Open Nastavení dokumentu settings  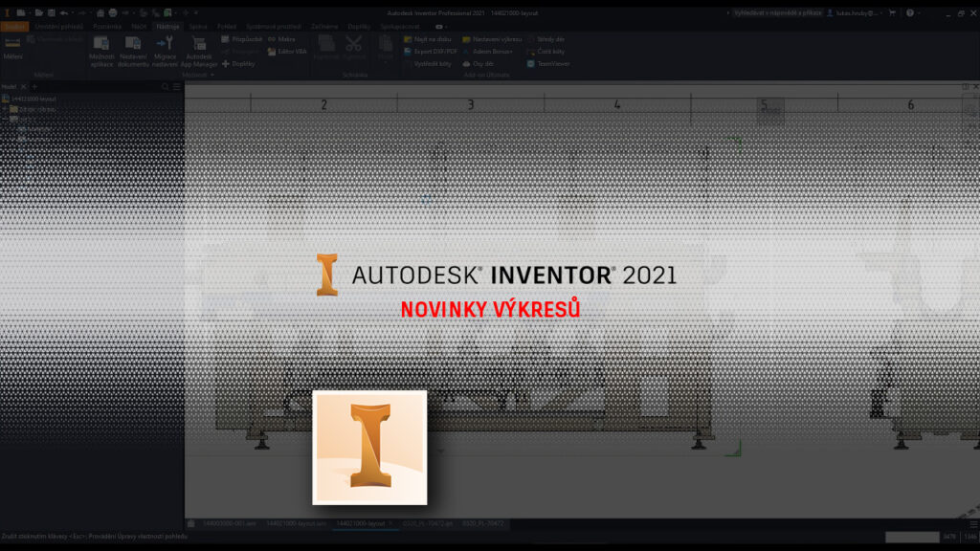click(133, 52)
